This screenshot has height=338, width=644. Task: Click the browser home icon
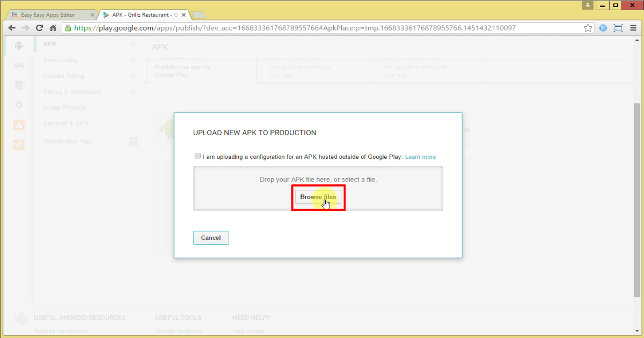click(53, 28)
